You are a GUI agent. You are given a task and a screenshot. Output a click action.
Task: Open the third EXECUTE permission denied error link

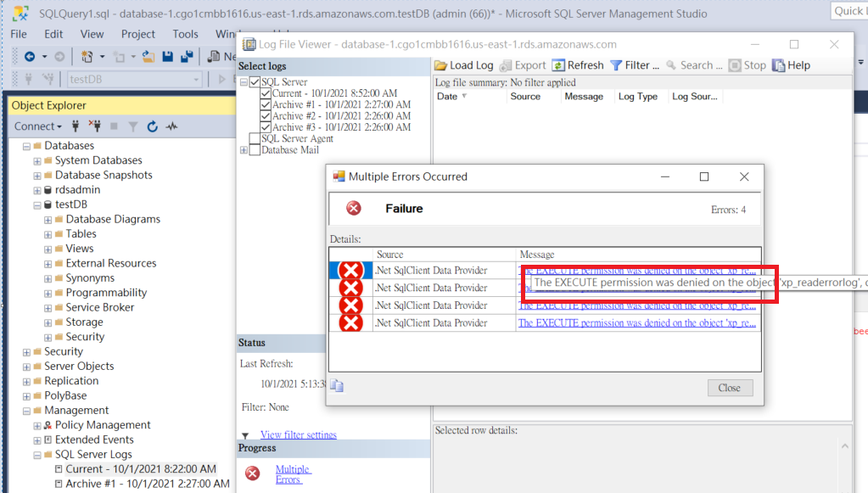click(637, 305)
